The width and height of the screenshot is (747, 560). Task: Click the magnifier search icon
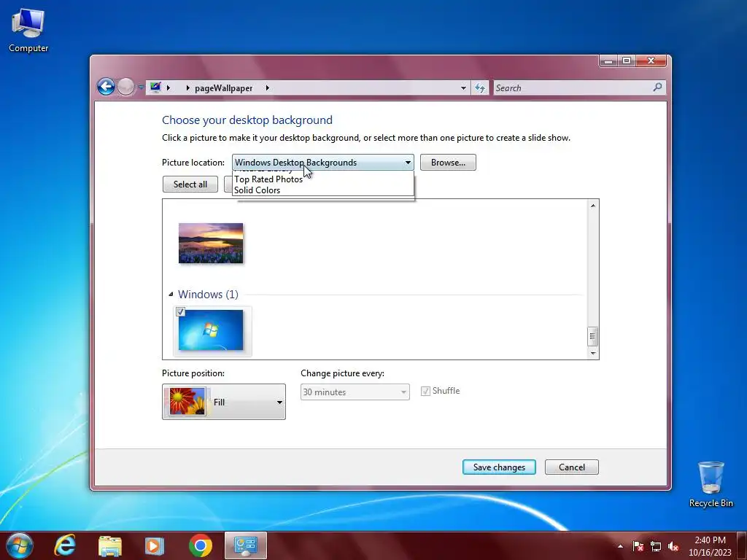pos(657,87)
